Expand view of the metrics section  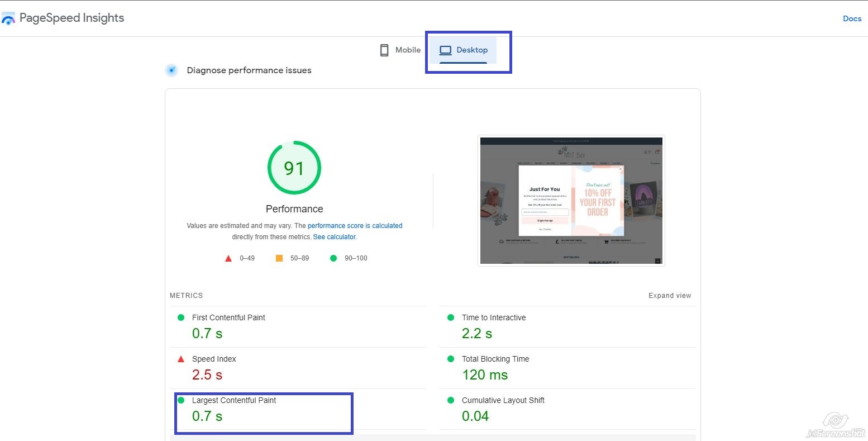coord(669,296)
